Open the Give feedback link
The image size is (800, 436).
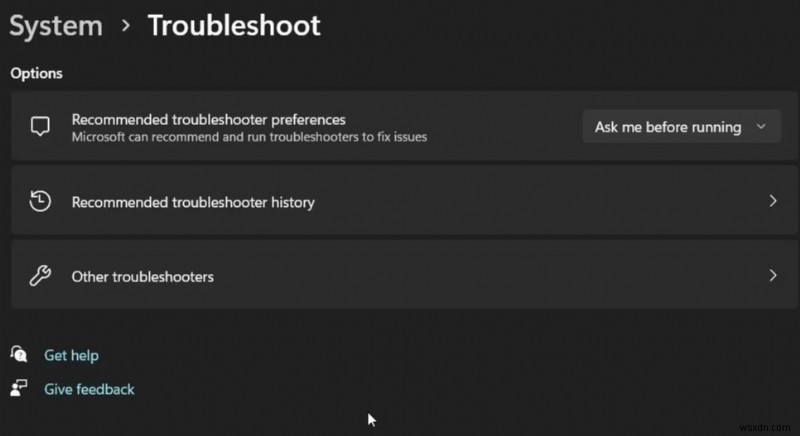point(89,389)
